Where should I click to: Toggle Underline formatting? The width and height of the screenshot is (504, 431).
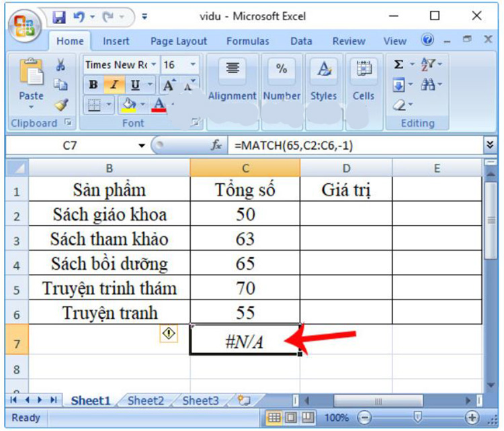click(x=135, y=85)
